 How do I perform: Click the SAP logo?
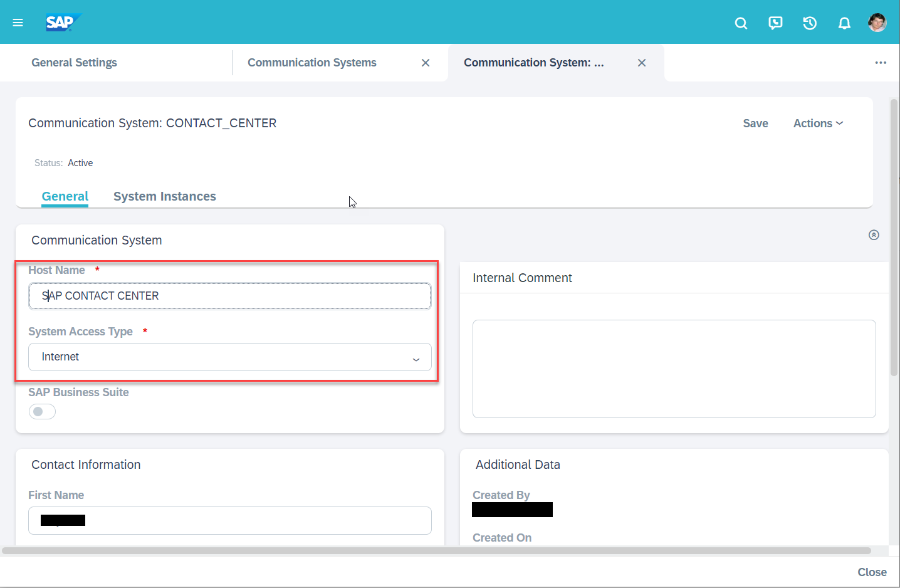coord(63,23)
